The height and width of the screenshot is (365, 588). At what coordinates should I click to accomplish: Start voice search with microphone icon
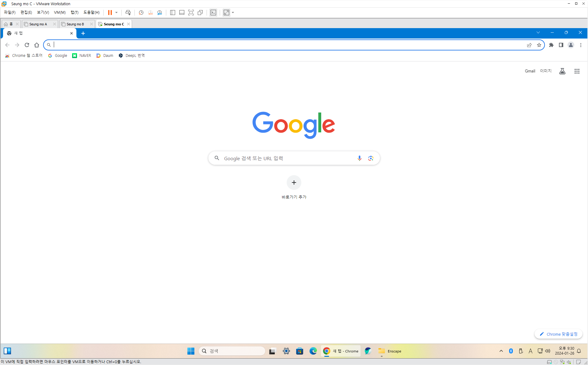point(359,158)
